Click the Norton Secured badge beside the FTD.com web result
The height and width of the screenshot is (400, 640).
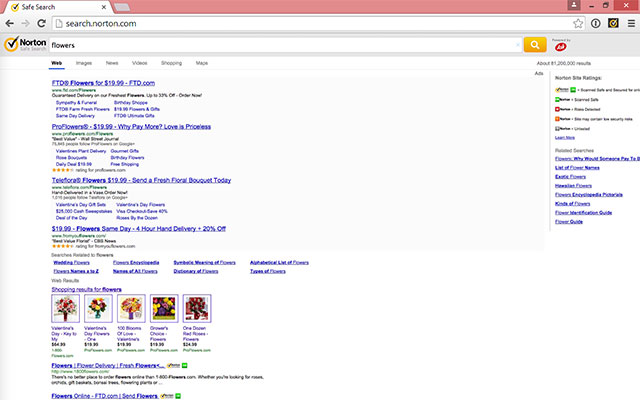click(167, 396)
